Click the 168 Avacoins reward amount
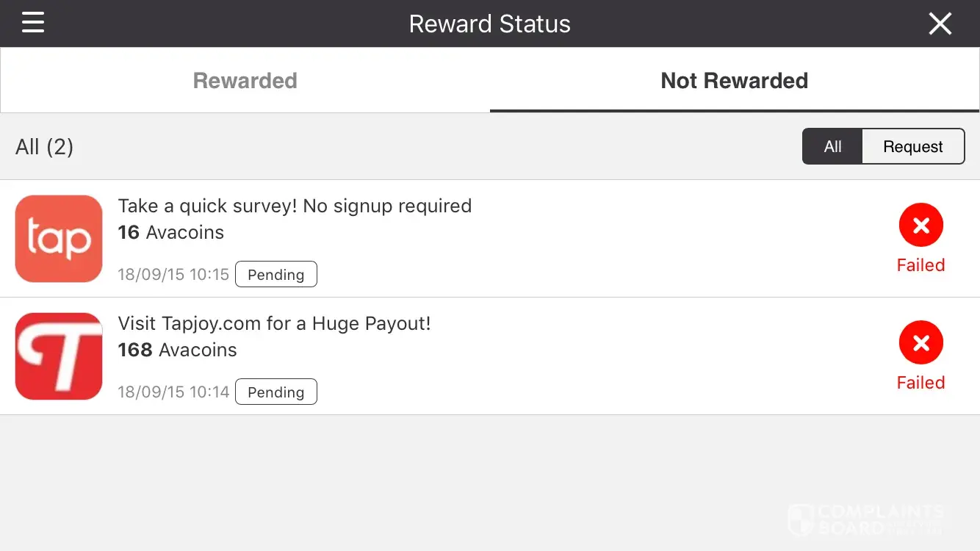Viewport: 980px width, 551px height. coord(177,350)
